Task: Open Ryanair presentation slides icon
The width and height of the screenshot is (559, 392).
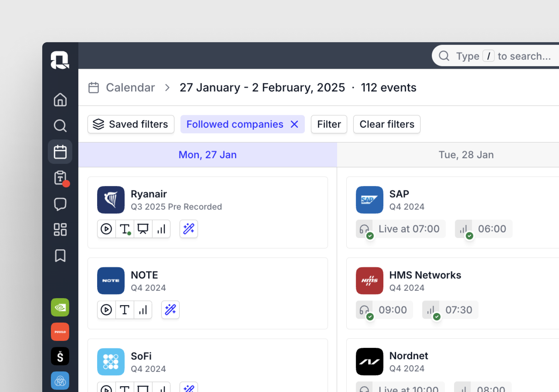Action: 143,229
